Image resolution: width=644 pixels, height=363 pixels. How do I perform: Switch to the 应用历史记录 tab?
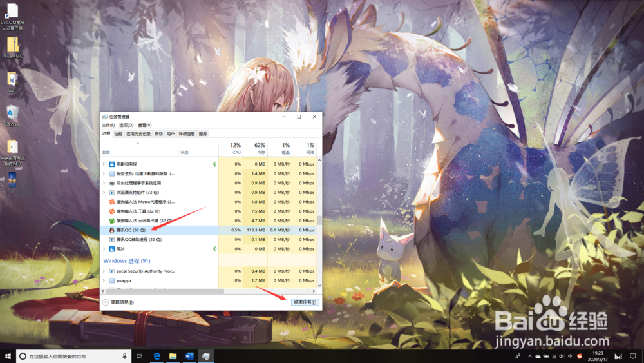click(x=138, y=134)
